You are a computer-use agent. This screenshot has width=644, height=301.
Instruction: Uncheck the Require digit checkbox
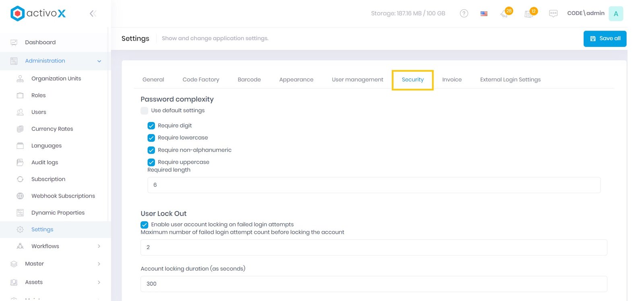click(151, 126)
